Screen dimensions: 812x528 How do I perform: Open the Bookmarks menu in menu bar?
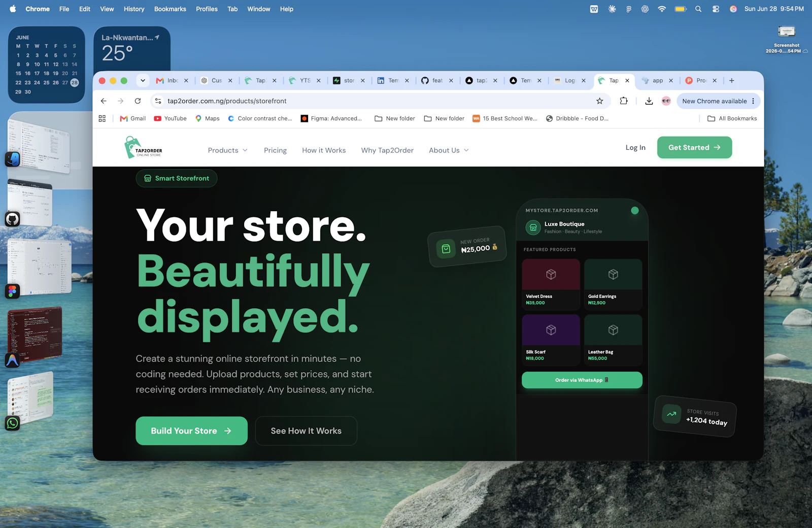[170, 9]
